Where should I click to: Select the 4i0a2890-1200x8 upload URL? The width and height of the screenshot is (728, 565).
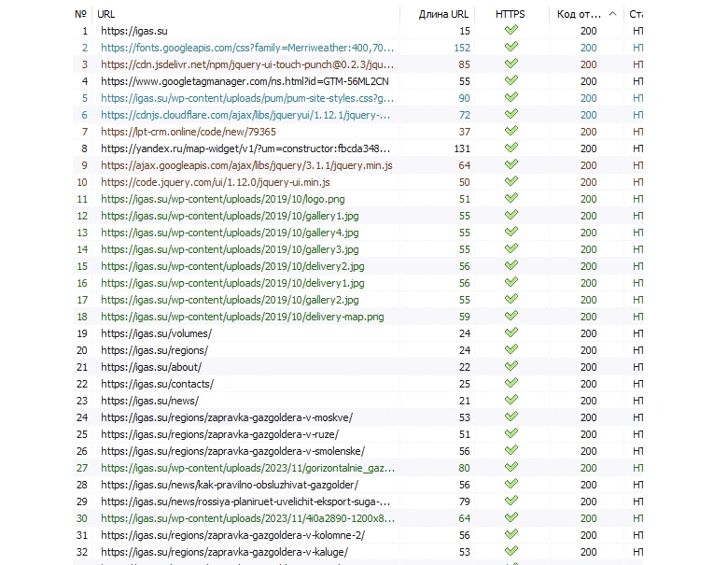coord(248,518)
